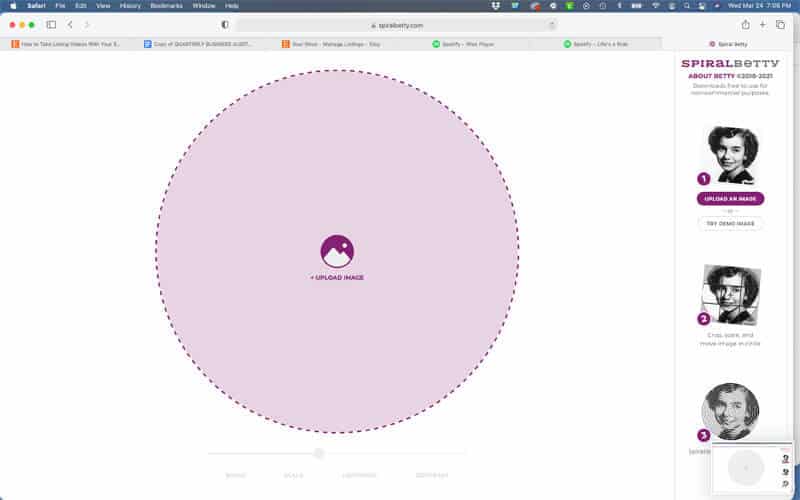Open Spotlight search magnifier icon
This screenshot has height=500, width=800.
[x=687, y=6]
